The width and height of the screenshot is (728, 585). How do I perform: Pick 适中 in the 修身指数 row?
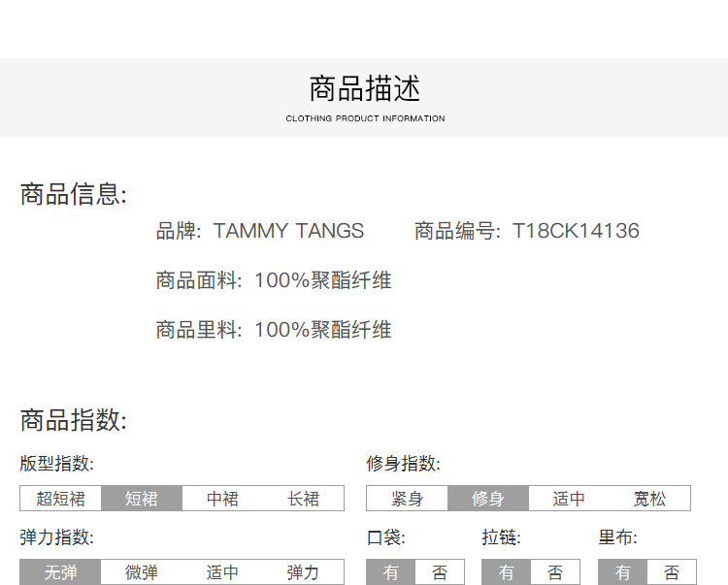[569, 499]
